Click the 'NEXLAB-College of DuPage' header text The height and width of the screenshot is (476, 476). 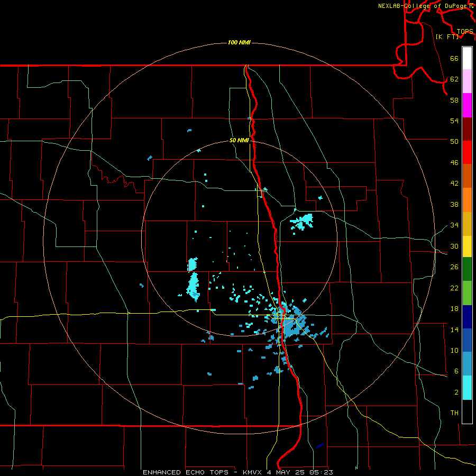pos(422,6)
